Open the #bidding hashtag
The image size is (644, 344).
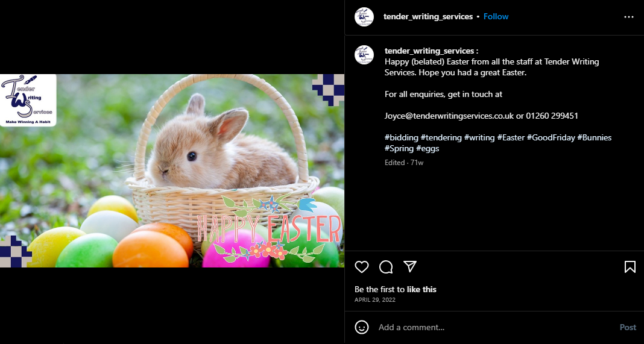point(401,137)
